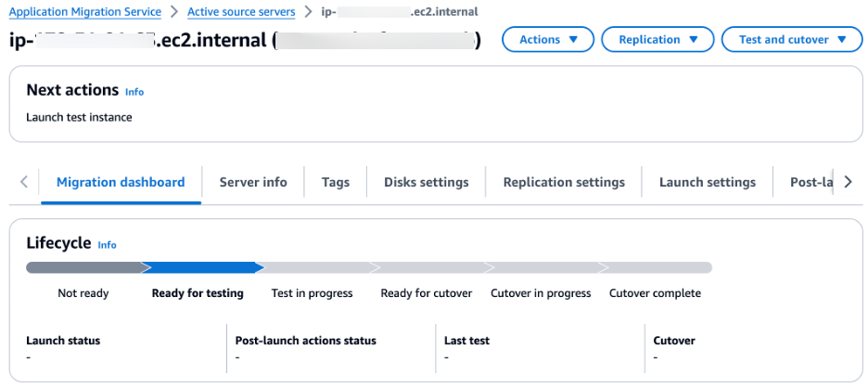868x388 pixels.
Task: Open the Actions dropdown button
Action: pos(548,39)
